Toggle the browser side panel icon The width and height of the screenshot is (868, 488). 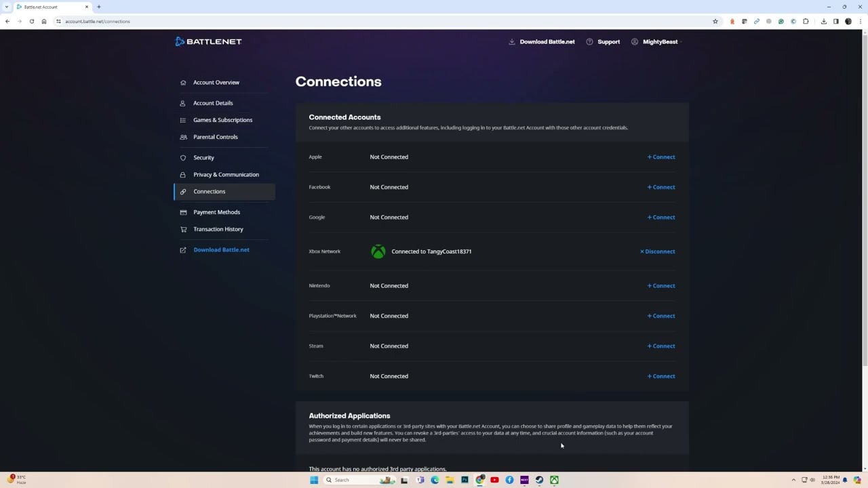836,21
